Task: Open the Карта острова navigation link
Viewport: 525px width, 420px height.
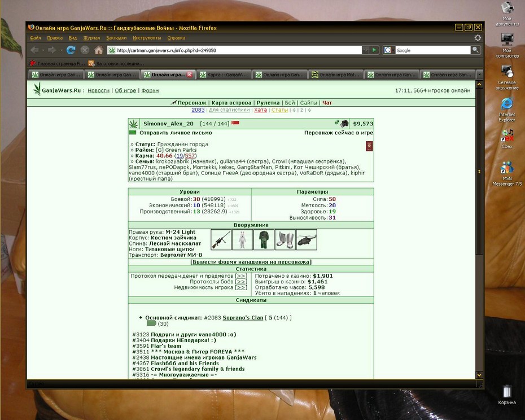Action: pyautogui.click(x=231, y=103)
